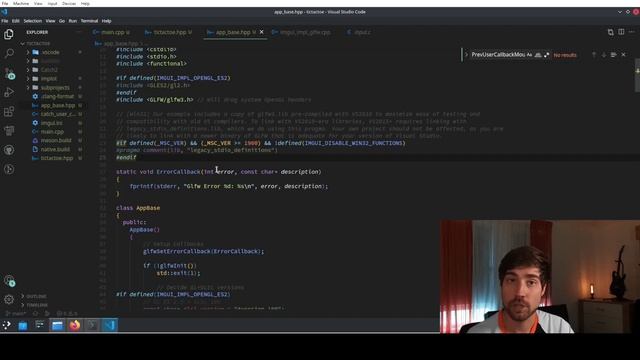Open the Terminal menu
Viewport: 640px width, 360px height.
click(x=89, y=21)
